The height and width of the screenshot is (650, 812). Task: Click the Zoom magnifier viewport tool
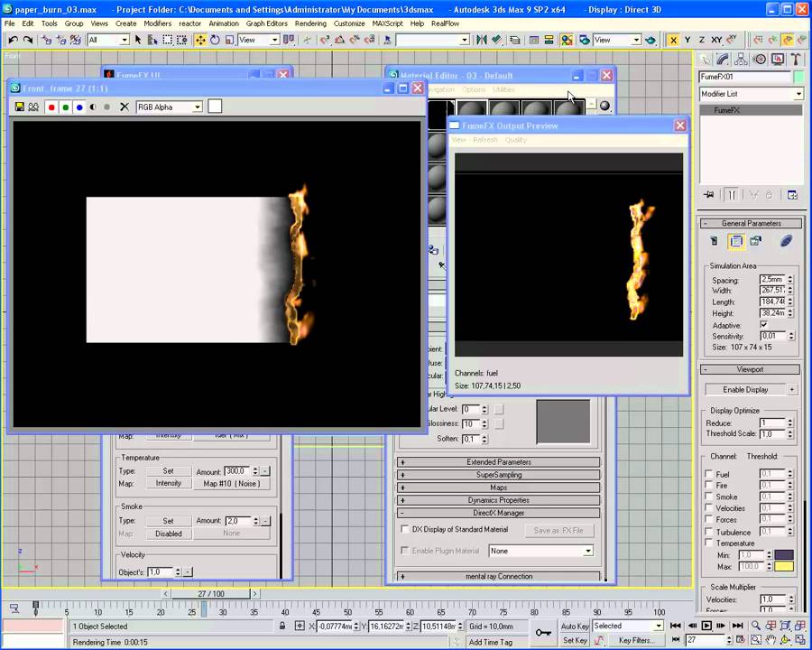(x=755, y=626)
